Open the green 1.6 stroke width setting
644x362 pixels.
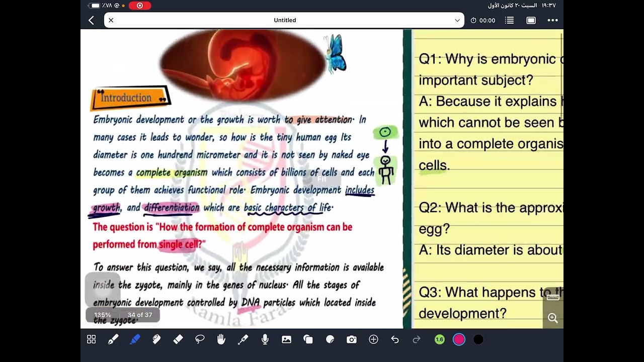tap(440, 340)
